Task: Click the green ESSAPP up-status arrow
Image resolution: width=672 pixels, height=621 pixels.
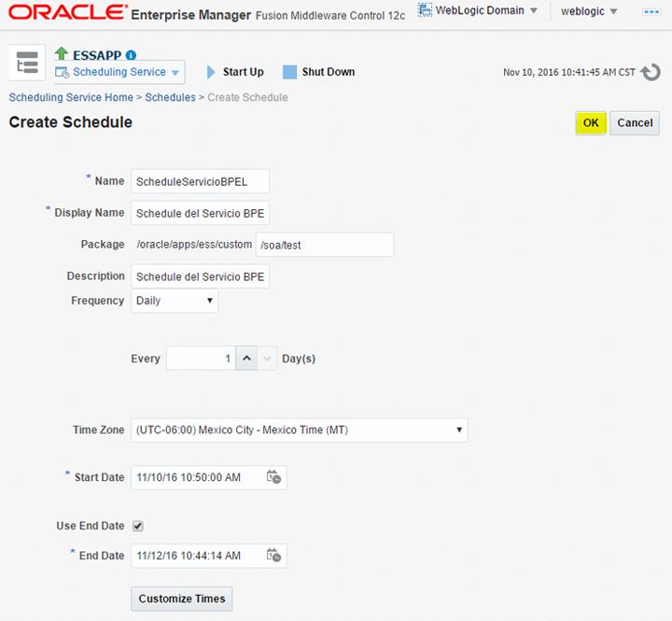Action: pos(62,53)
